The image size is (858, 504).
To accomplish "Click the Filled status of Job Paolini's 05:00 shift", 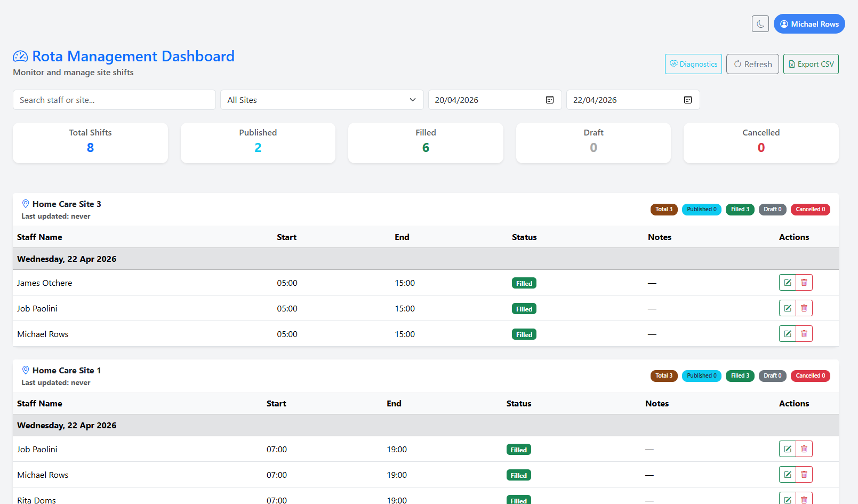I will (x=524, y=309).
